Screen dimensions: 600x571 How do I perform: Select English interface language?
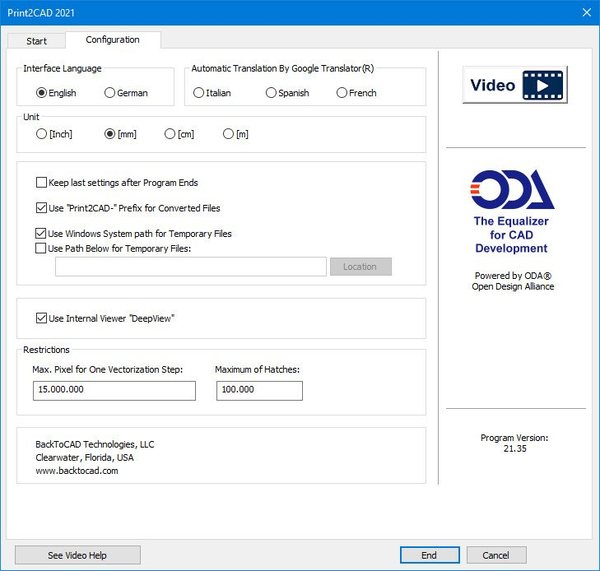41,93
